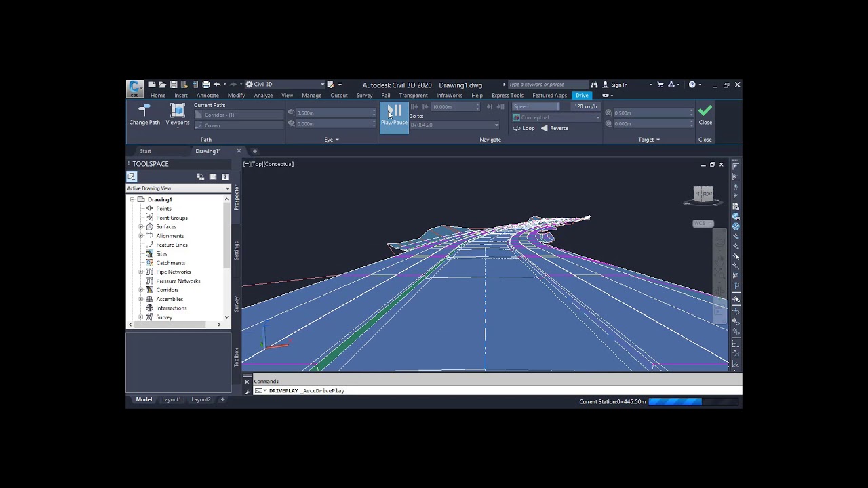Click the Open folder icon in quick access

[x=163, y=85]
